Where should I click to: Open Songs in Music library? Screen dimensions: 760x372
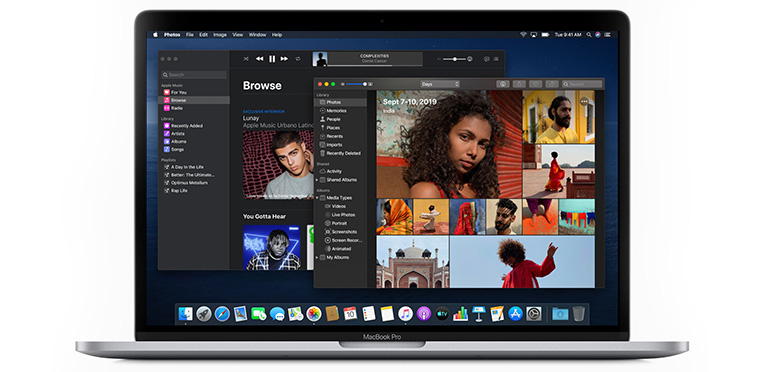(194, 149)
